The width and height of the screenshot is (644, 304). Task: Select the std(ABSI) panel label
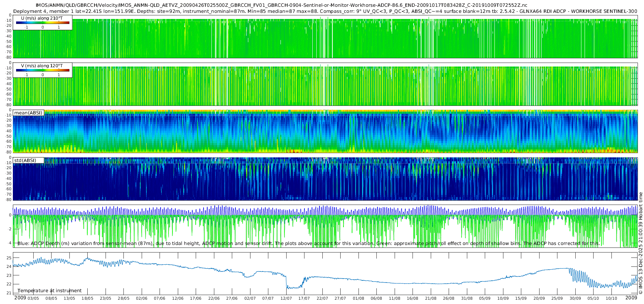click(25, 160)
